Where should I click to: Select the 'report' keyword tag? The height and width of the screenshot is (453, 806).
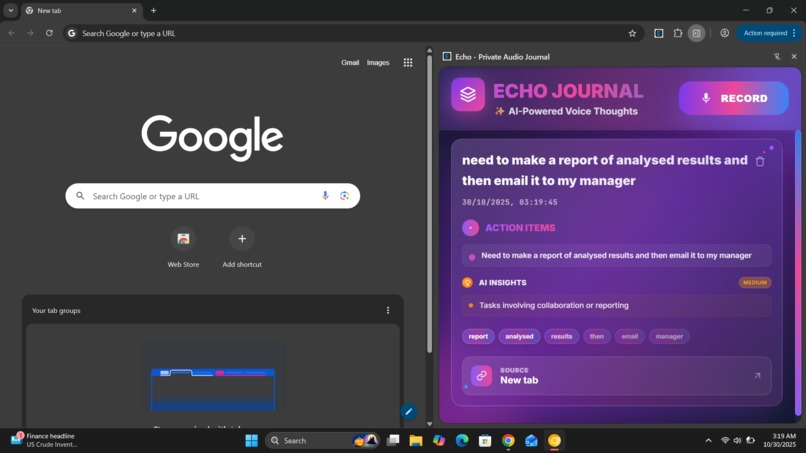pyautogui.click(x=478, y=336)
